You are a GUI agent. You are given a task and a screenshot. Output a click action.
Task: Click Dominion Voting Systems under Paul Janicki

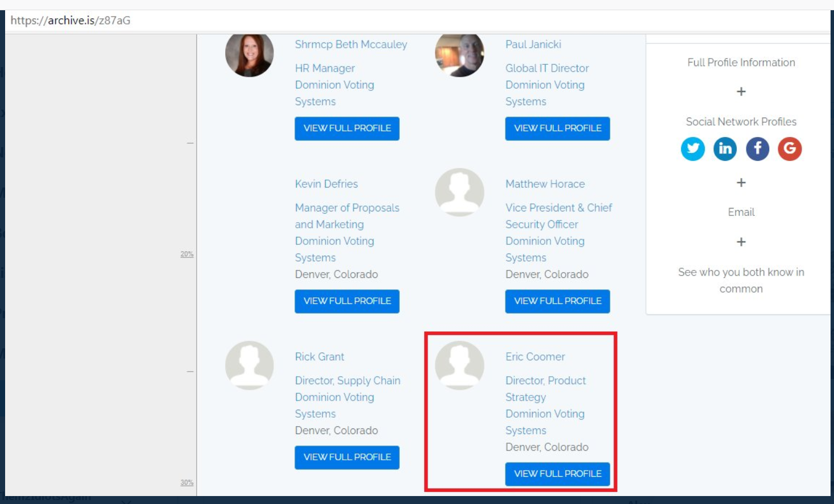pyautogui.click(x=545, y=93)
